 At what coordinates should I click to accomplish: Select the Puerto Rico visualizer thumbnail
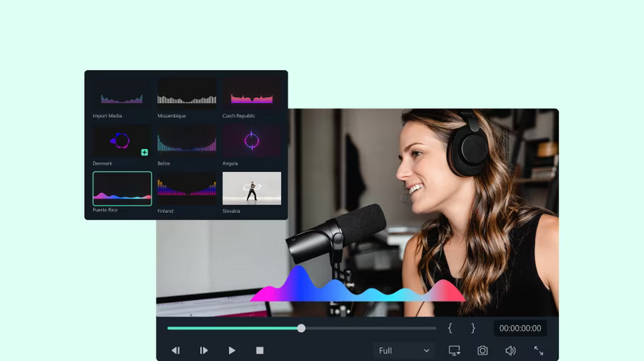tap(122, 189)
